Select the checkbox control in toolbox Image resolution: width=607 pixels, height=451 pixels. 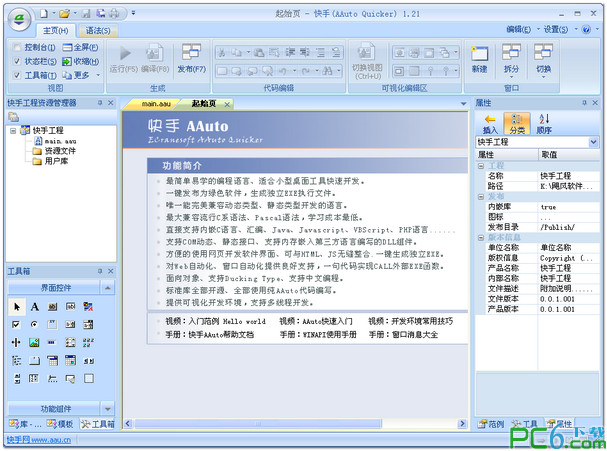pos(16,324)
